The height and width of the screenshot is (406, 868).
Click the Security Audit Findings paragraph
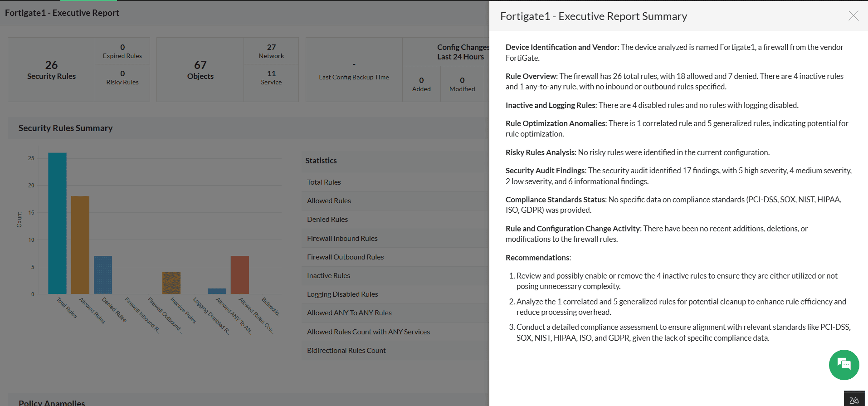tap(678, 176)
